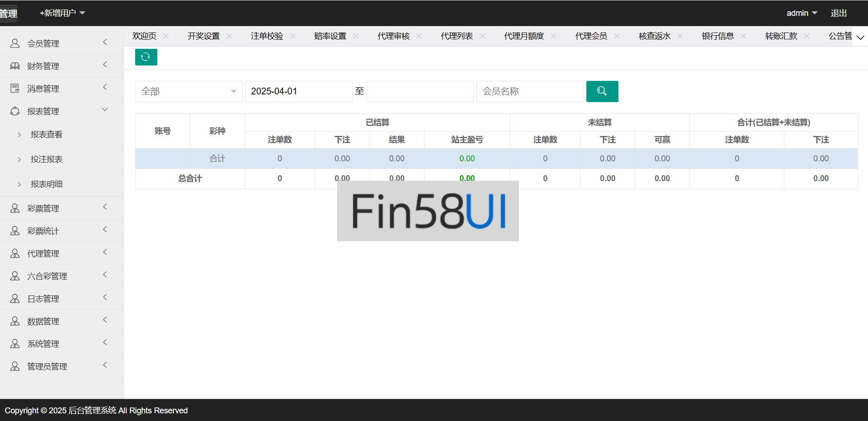Open the 投注报表 submenu item
The image size is (868, 421).
47,159
